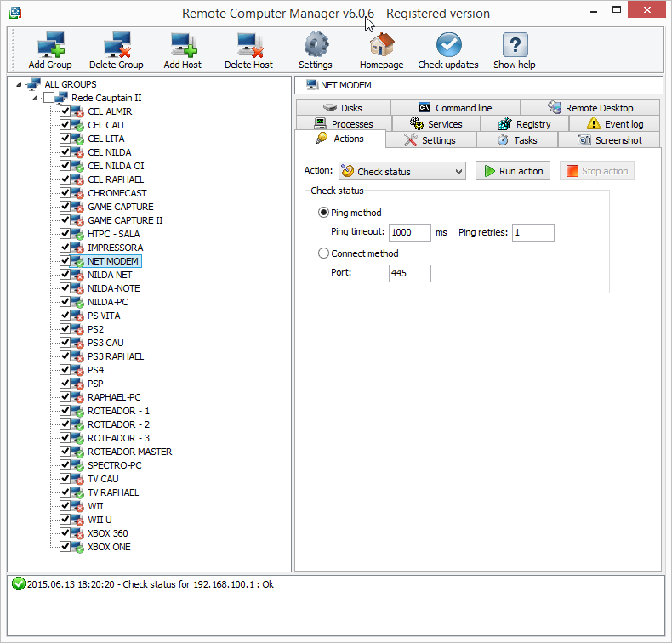Click the Add Host toolbar icon
This screenshot has width=672, height=643.
coord(184,44)
